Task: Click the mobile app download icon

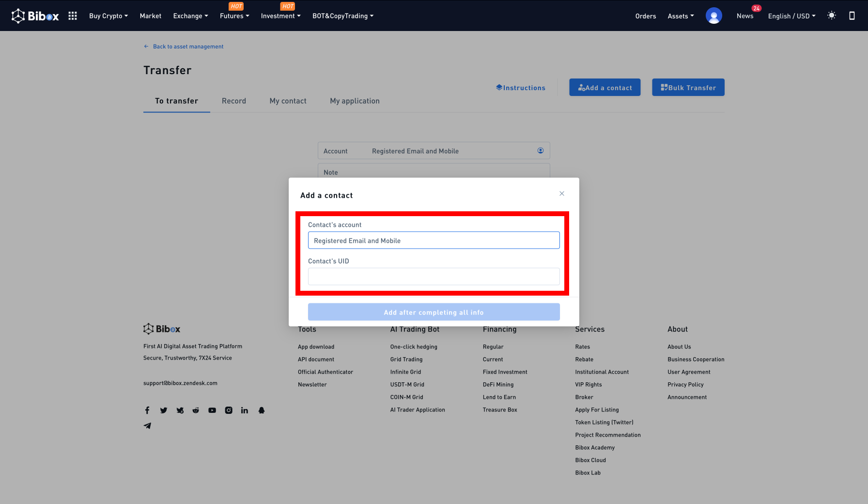Action: pos(852,16)
